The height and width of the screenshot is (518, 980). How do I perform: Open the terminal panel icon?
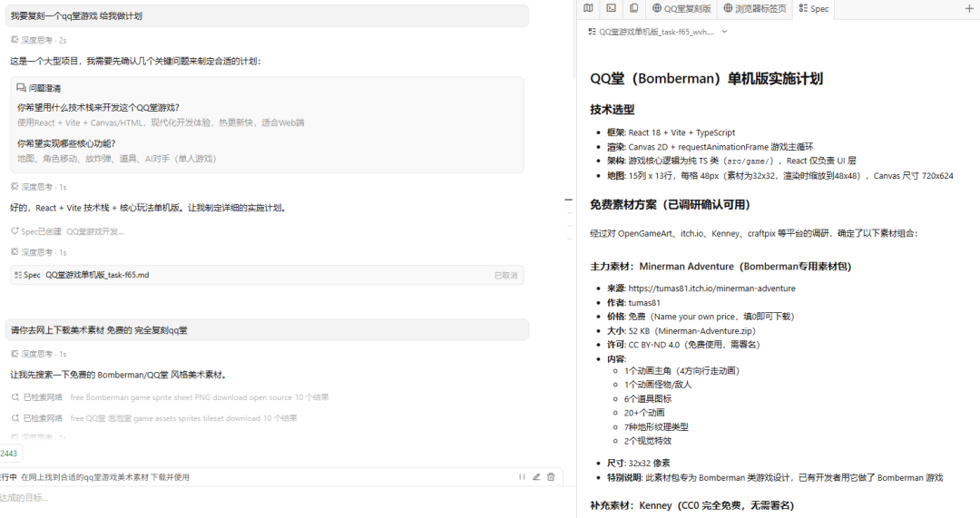pyautogui.click(x=611, y=8)
